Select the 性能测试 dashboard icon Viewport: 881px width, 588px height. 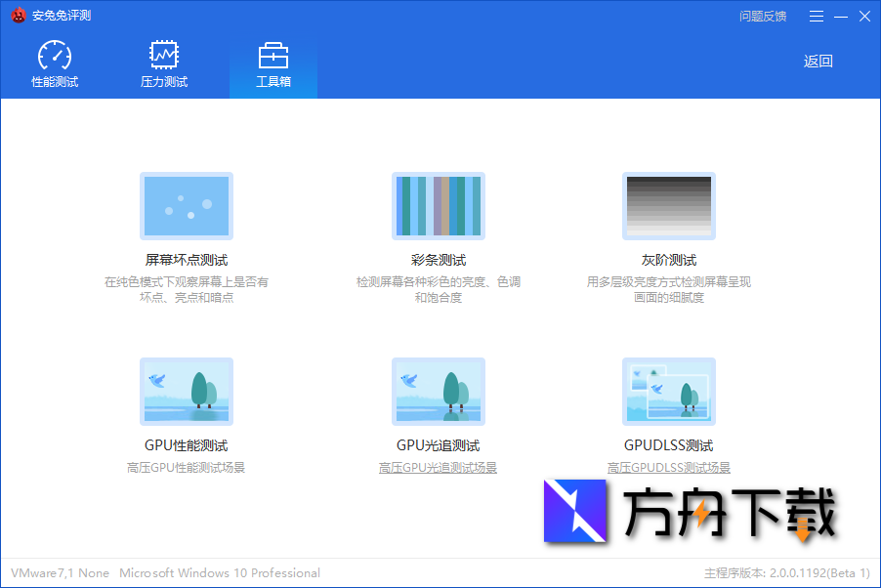click(x=55, y=54)
